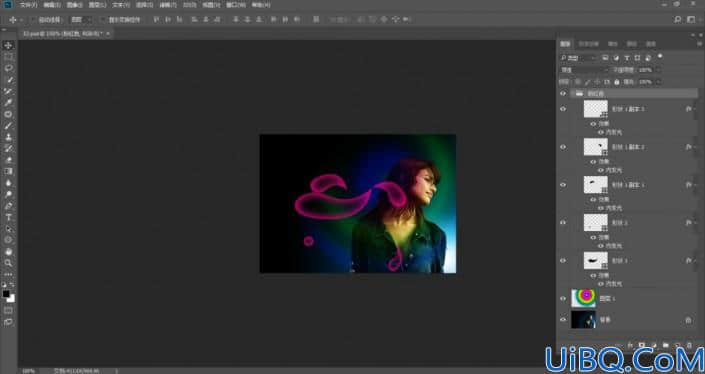Hide the 形状 2 layer
The height and width of the screenshot is (374, 705).
coord(563,223)
